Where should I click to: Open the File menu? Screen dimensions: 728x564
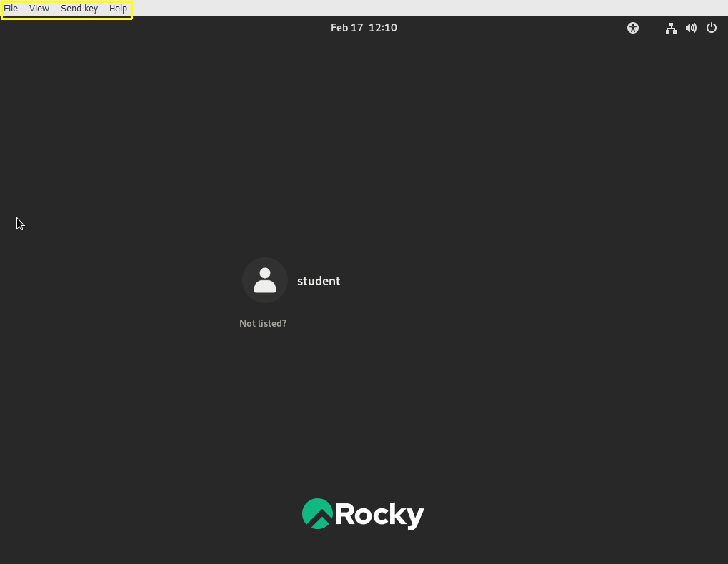click(11, 9)
